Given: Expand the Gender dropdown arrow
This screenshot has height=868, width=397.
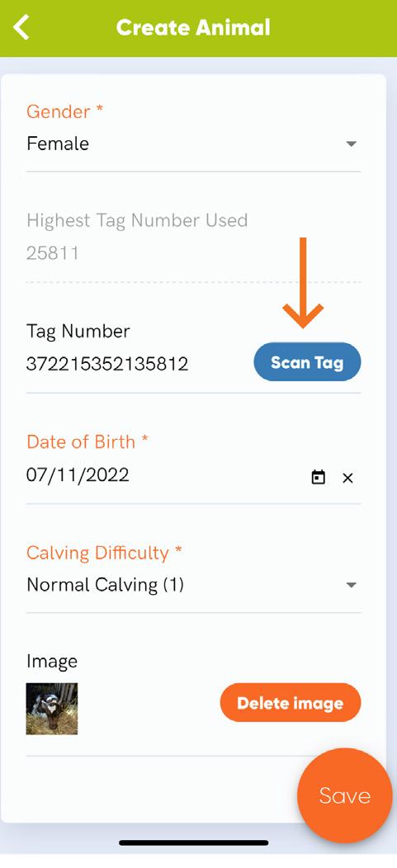Looking at the screenshot, I should tap(351, 144).
